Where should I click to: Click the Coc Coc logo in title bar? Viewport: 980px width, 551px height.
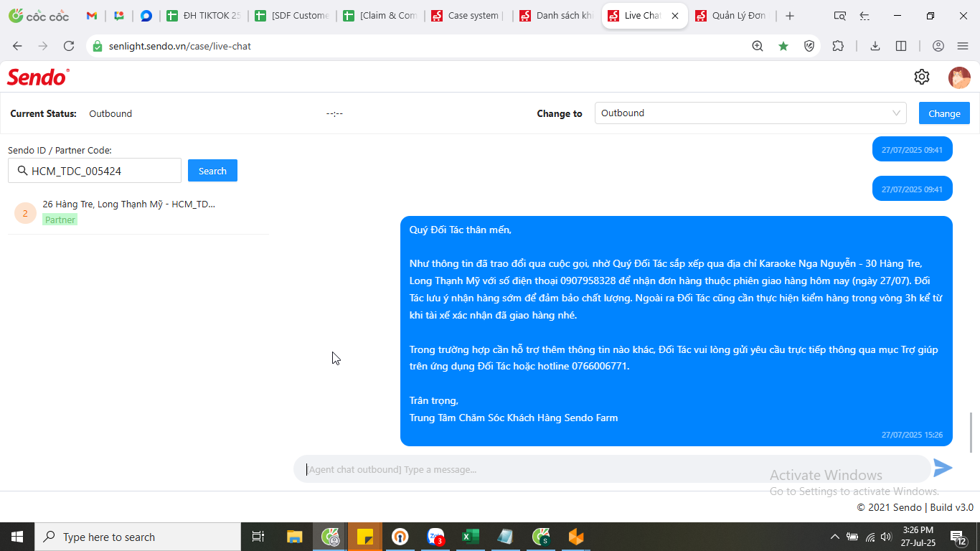click(39, 16)
